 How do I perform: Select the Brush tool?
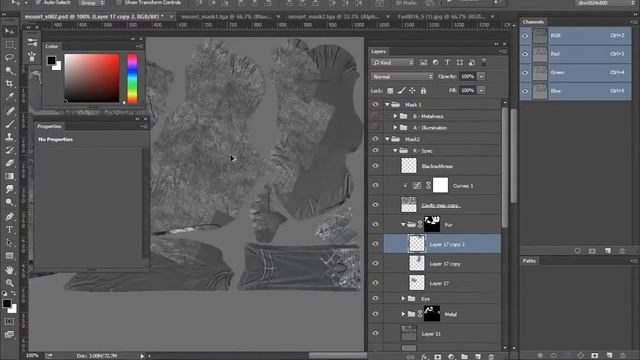tap(9, 124)
